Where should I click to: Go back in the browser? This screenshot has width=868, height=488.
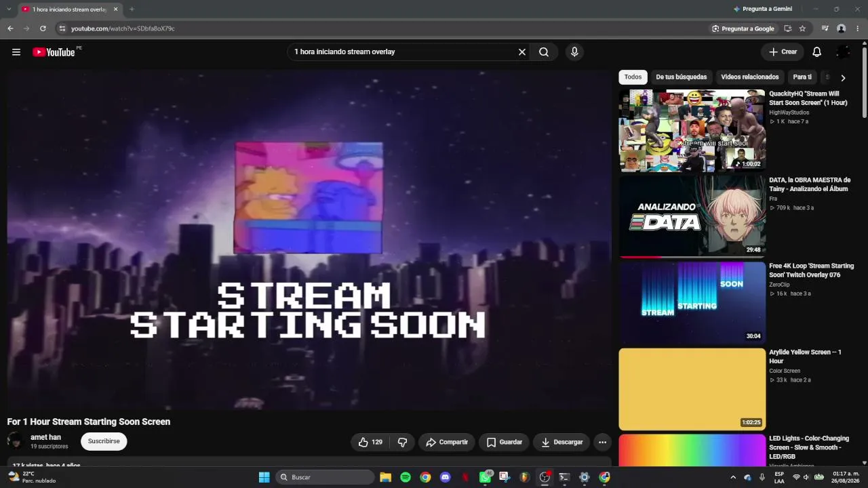(10, 28)
